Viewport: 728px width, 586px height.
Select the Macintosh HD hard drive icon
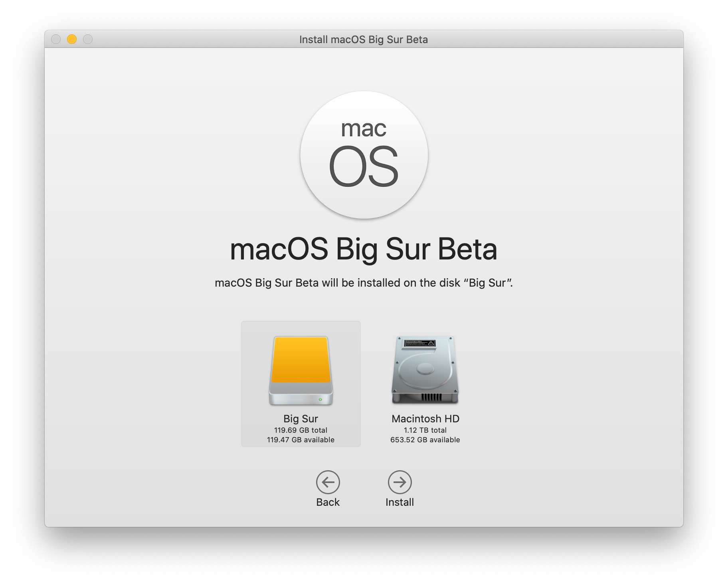click(425, 370)
